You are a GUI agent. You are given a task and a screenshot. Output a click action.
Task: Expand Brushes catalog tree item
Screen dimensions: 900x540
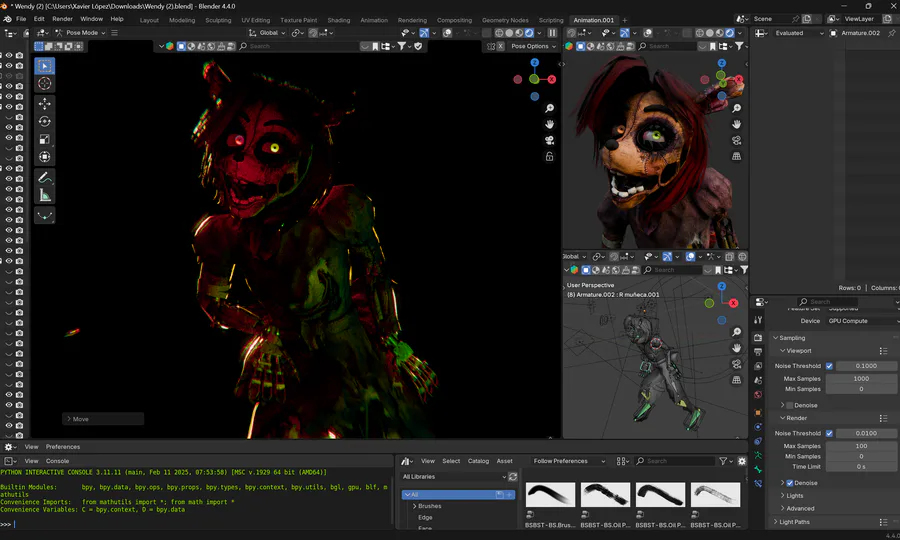click(x=414, y=506)
